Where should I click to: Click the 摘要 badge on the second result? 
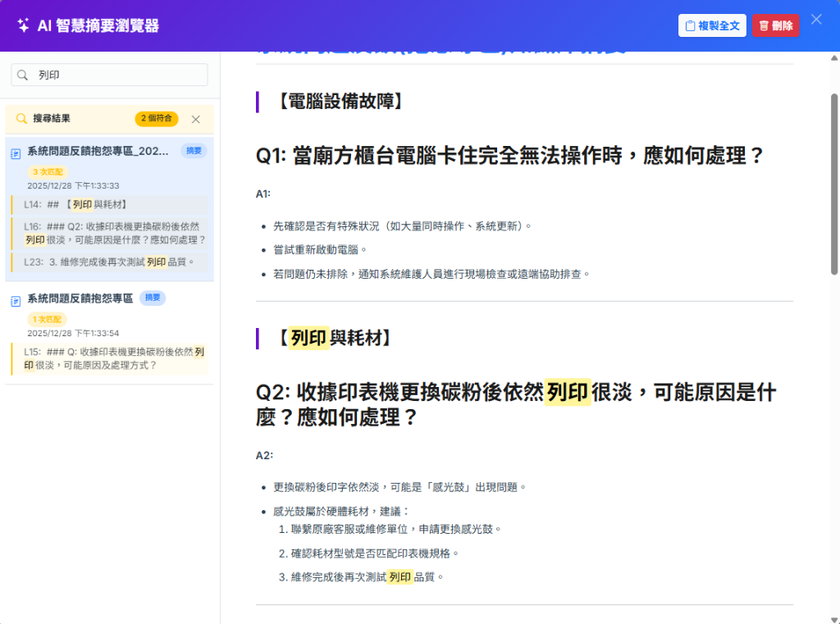[x=152, y=299]
